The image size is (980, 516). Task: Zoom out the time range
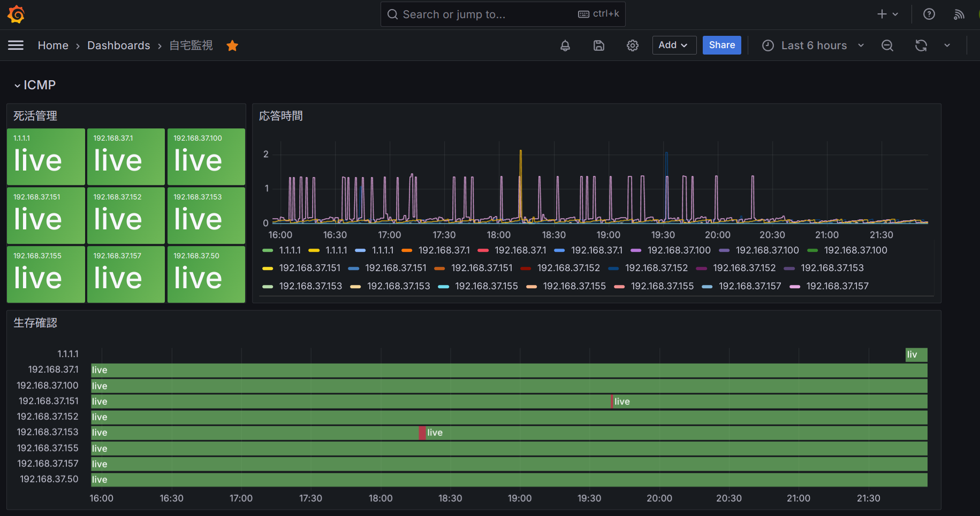[x=887, y=45]
